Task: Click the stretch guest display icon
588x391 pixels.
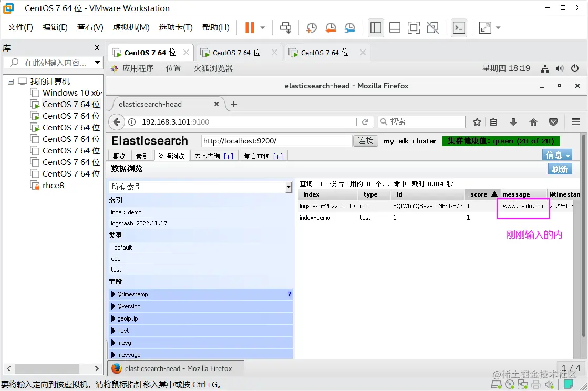Action: (x=485, y=27)
